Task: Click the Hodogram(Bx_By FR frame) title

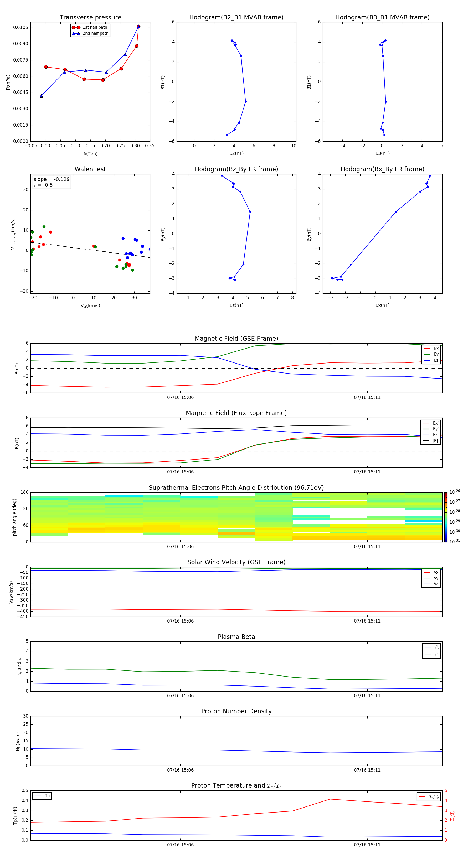Action: pos(382,169)
